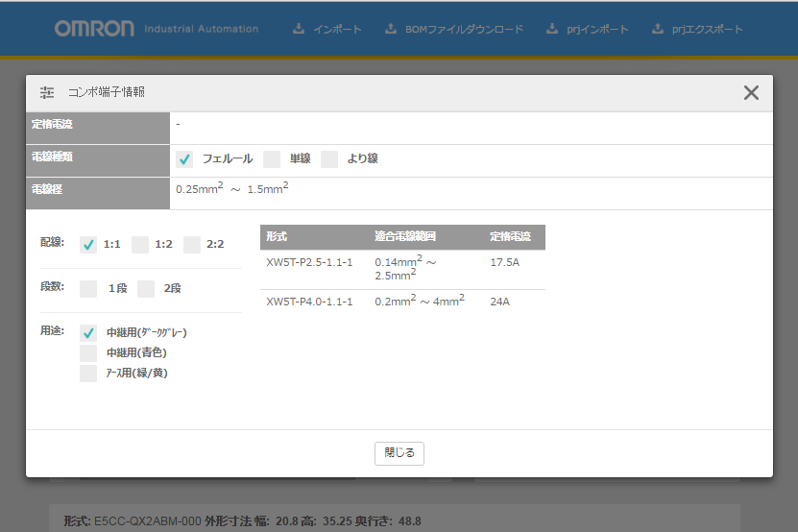Screen dimensions: 798x532
Task: Click the BOMファイルダウンロード download icon
Action: click(391, 29)
